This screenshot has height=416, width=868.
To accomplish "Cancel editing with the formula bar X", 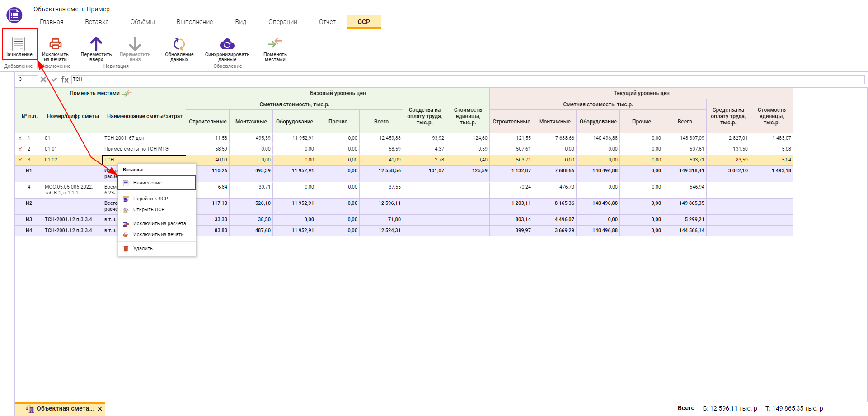I will point(43,80).
